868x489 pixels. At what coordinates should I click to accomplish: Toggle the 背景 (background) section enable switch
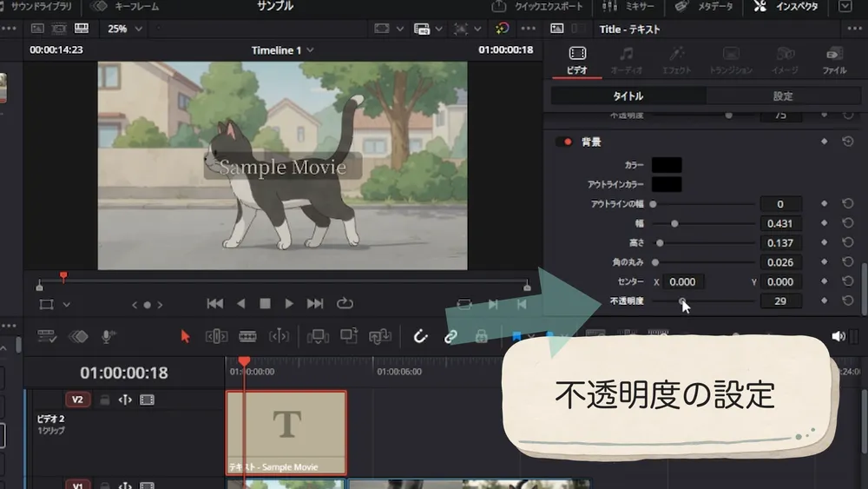[x=564, y=142]
